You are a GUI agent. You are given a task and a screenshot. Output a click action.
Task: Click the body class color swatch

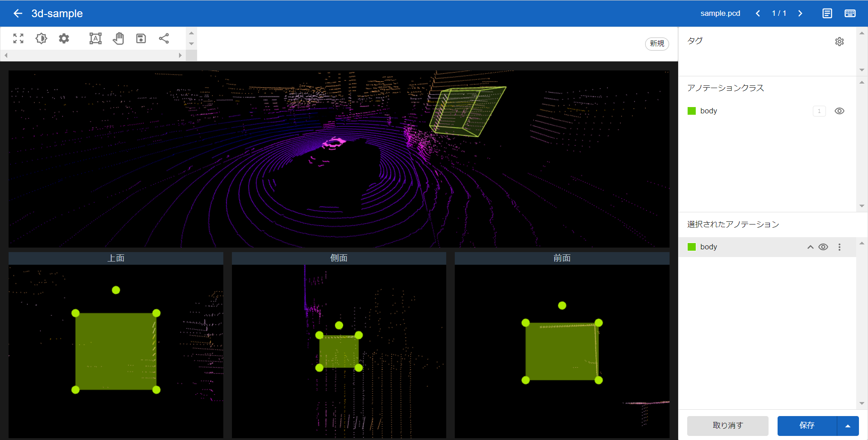click(x=692, y=111)
